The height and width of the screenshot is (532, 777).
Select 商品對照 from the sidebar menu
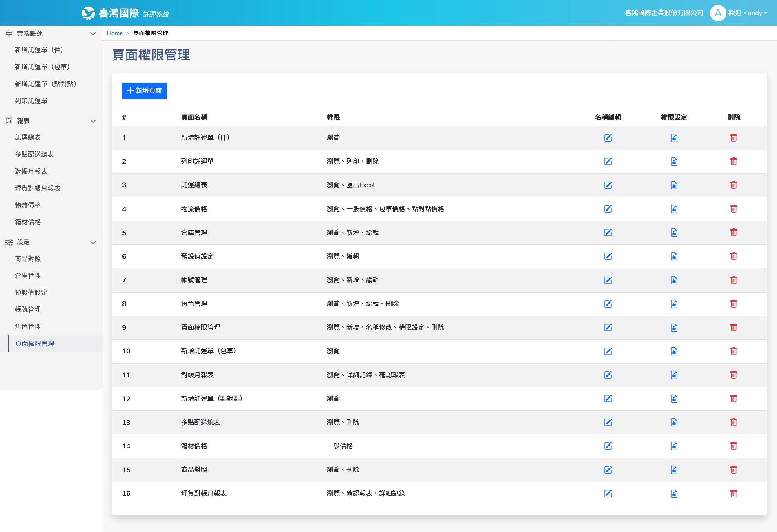[28, 259]
